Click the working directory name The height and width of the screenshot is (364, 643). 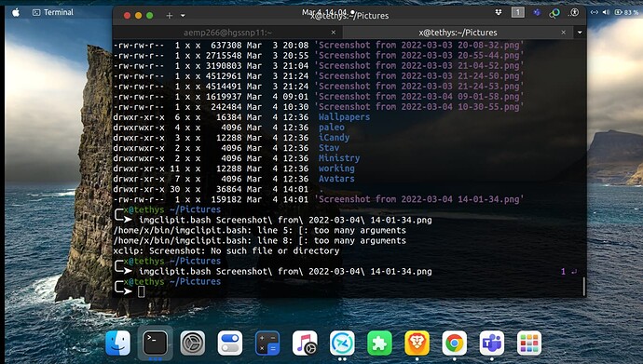click(x=336, y=169)
